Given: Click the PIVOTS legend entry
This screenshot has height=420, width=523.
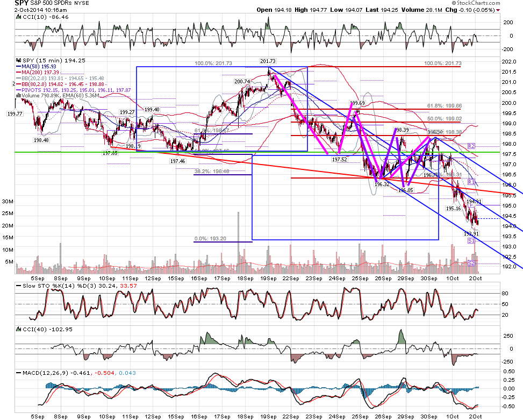Looking at the screenshot, I should (76, 90).
